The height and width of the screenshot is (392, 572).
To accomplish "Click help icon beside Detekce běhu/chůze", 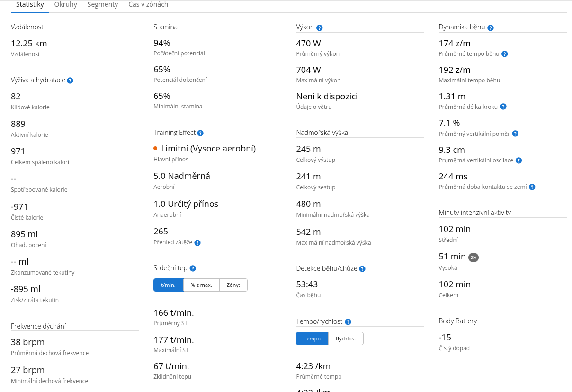I will point(362,269).
